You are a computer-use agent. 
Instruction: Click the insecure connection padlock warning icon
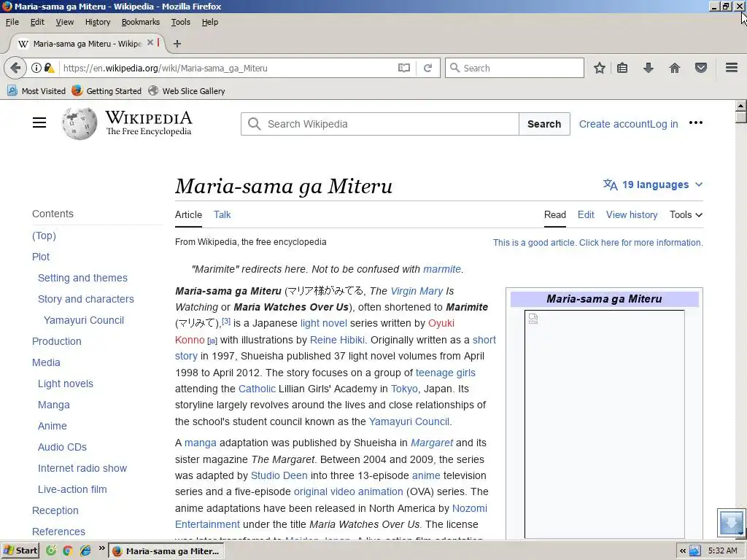coord(49,68)
